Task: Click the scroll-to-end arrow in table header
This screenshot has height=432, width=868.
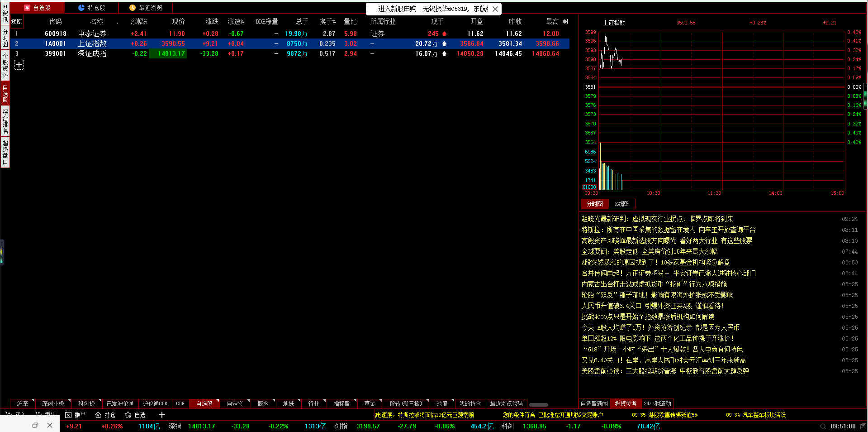Action: 565,21
